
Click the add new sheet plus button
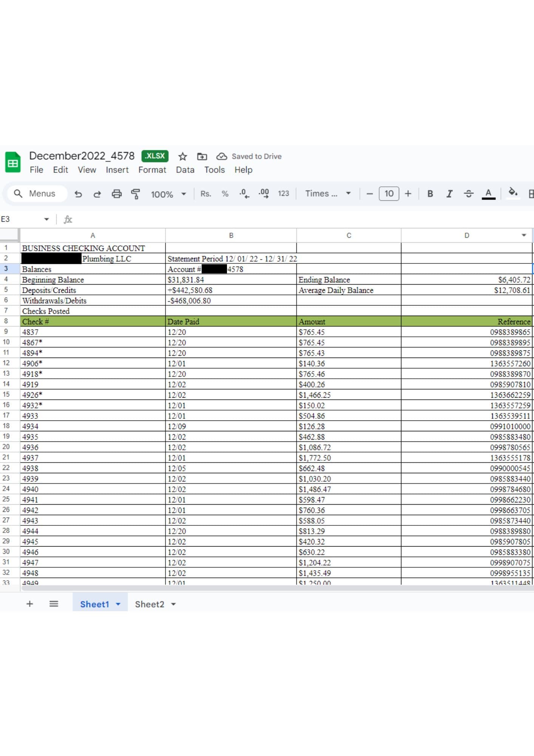coord(29,604)
